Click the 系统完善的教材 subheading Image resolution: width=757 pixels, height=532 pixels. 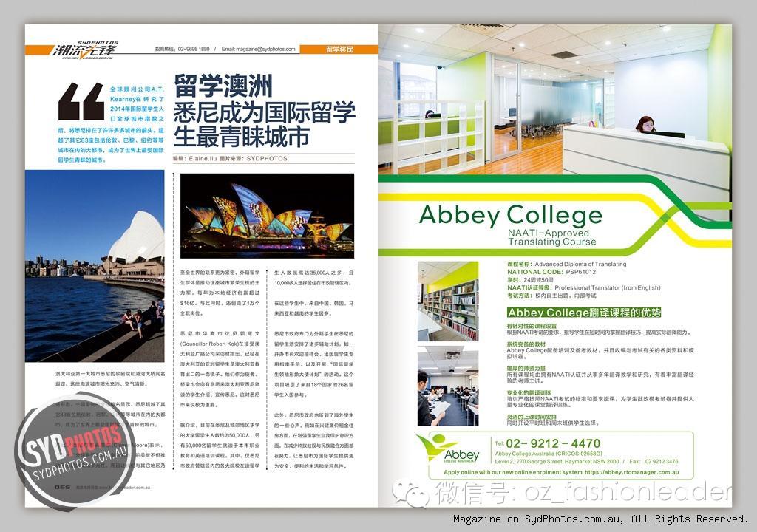click(526, 344)
